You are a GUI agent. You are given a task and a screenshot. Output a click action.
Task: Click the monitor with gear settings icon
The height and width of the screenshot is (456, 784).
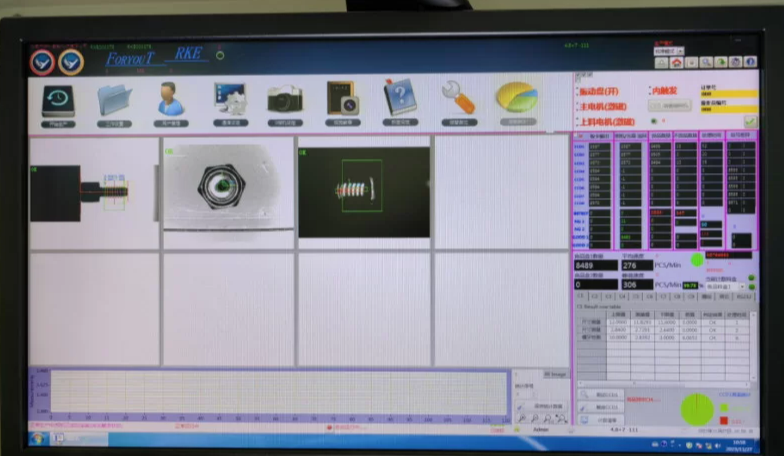coord(229,102)
